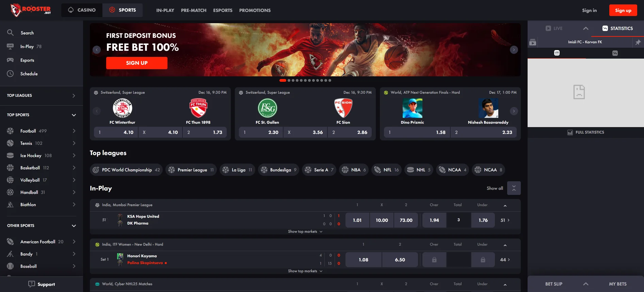
Task: Click Sign in
Action: pyautogui.click(x=589, y=10)
